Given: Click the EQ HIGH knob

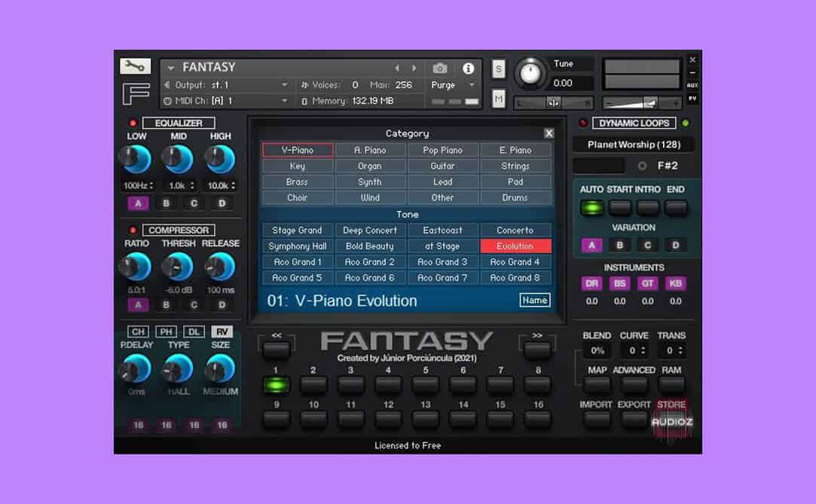Looking at the screenshot, I should pyautogui.click(x=219, y=159).
